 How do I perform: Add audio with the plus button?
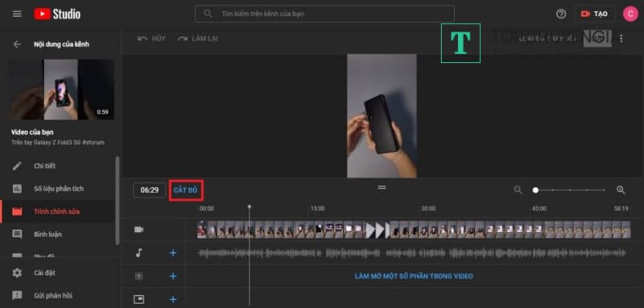pyautogui.click(x=173, y=253)
